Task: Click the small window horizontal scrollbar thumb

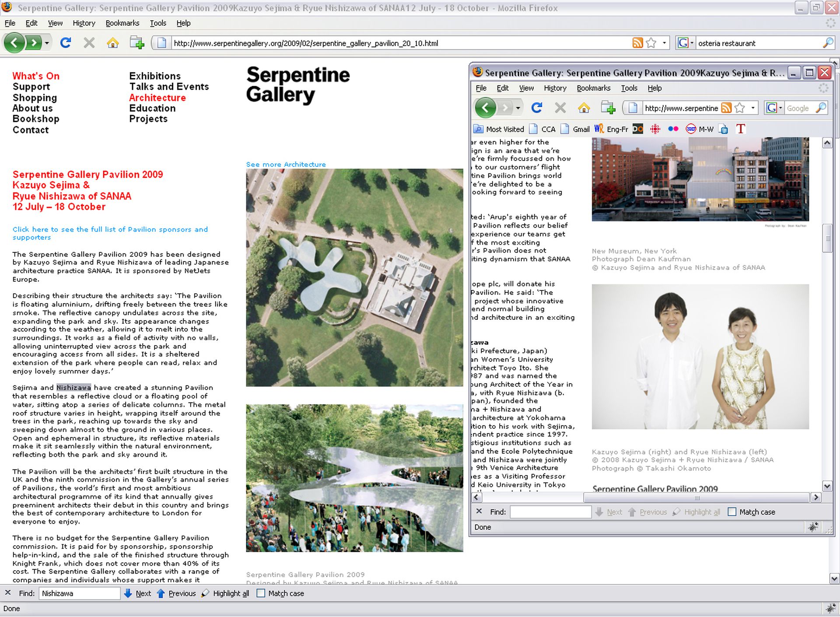Action: 696,498
